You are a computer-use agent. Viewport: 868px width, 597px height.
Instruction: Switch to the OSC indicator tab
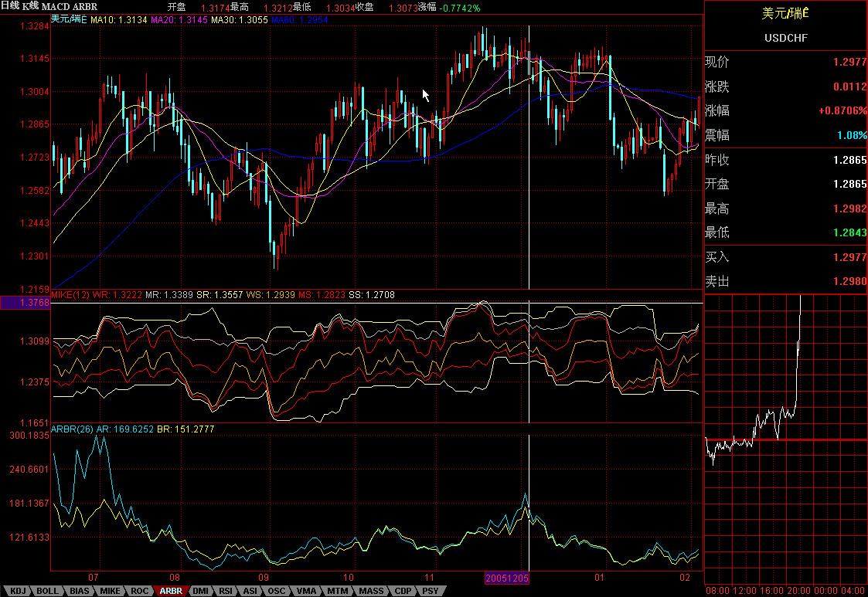click(x=277, y=591)
